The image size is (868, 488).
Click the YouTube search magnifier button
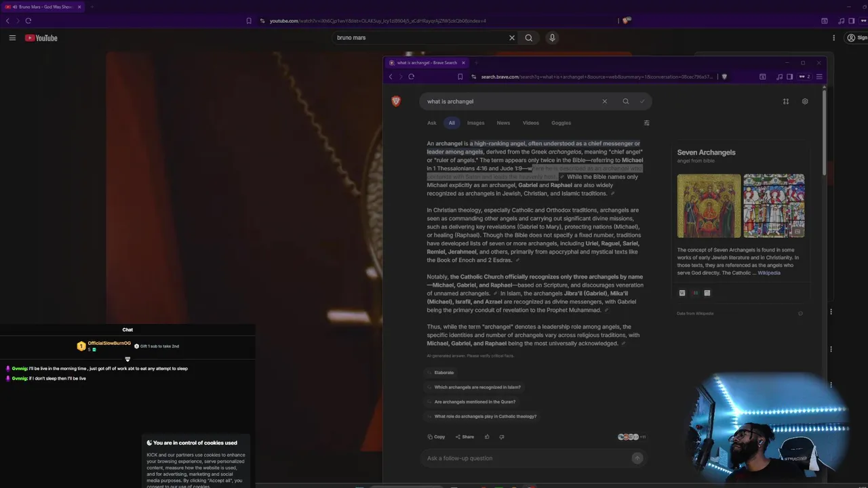point(529,38)
